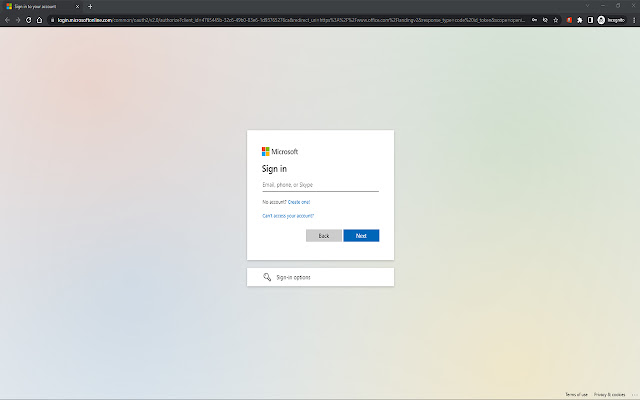Open Sign-in options
The width and height of the screenshot is (640, 400).
click(320, 277)
